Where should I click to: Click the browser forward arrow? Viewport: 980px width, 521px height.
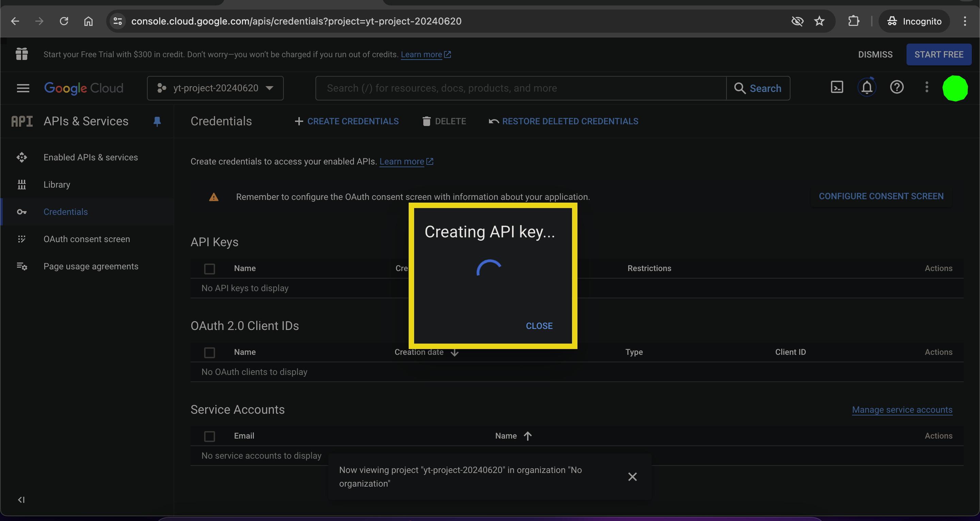[x=39, y=21]
